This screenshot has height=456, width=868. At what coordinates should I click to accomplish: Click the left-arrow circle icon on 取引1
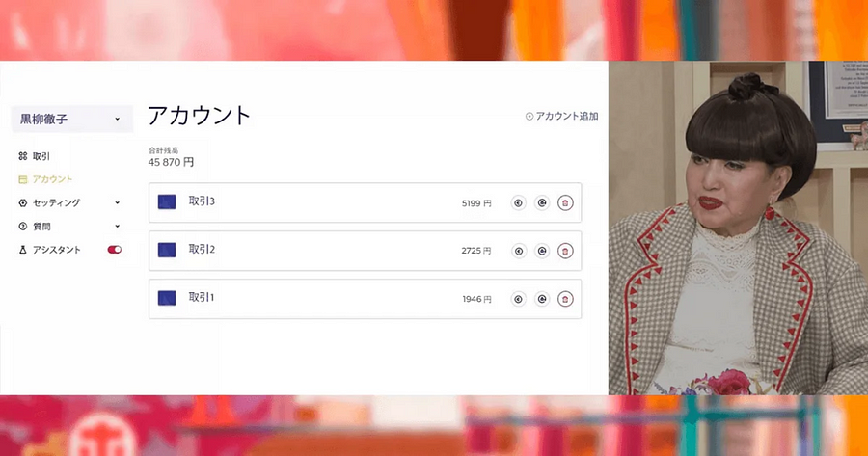tap(518, 299)
